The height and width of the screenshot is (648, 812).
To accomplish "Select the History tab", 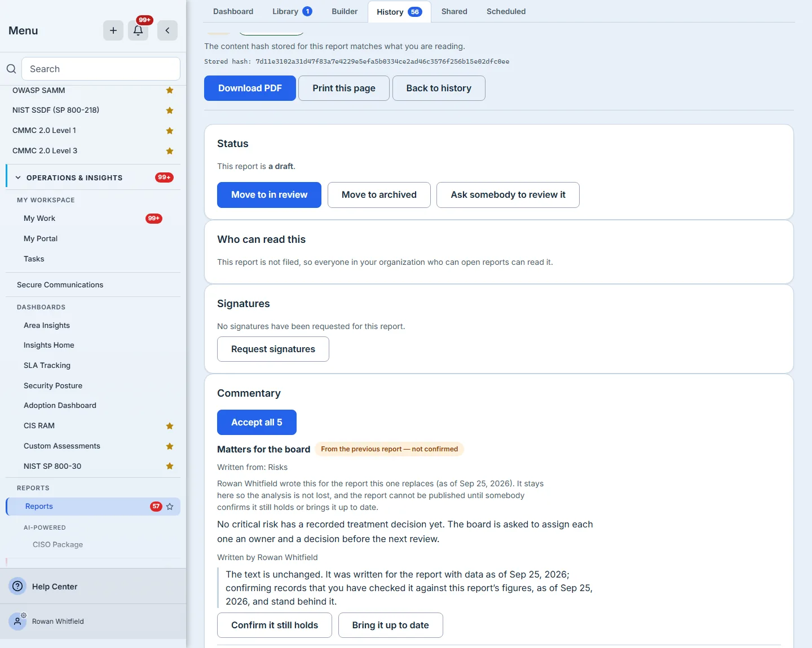I will point(399,12).
